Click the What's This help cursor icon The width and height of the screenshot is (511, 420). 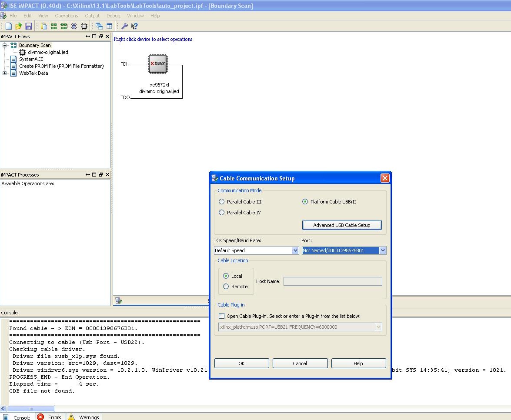[x=134, y=27]
